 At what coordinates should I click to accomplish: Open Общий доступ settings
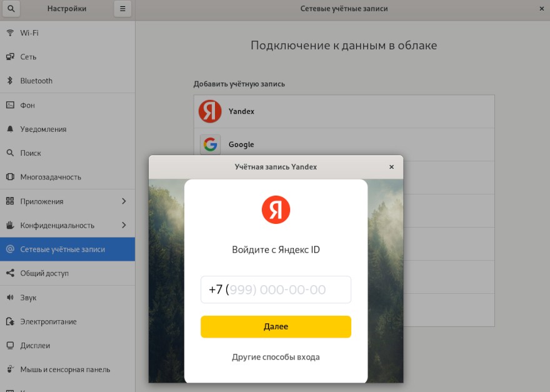[44, 273]
